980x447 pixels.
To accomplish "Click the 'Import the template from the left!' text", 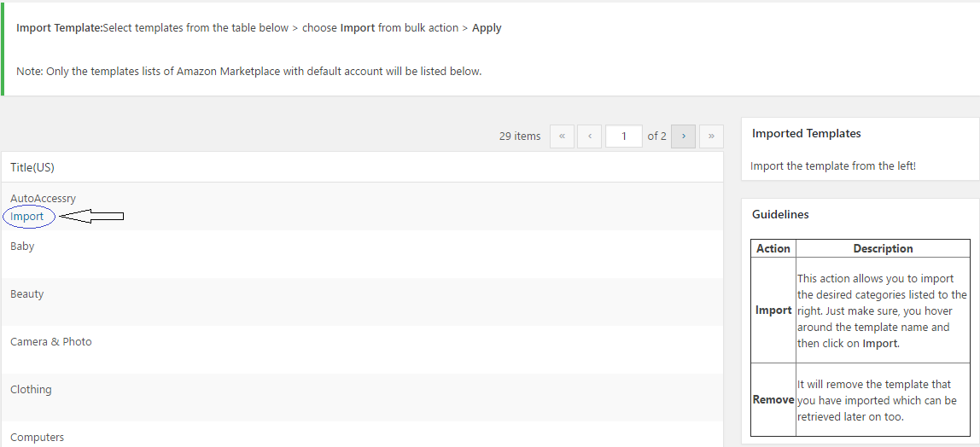I will (833, 166).
